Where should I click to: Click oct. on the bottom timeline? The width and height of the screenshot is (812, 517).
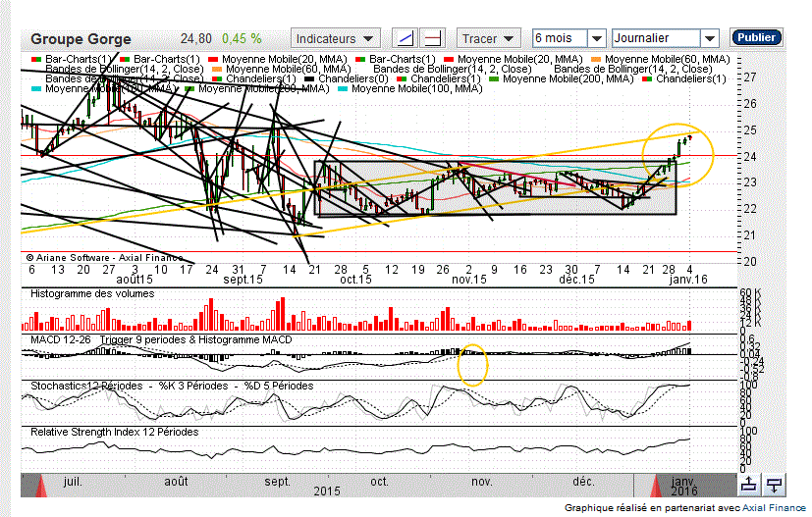tap(380, 482)
